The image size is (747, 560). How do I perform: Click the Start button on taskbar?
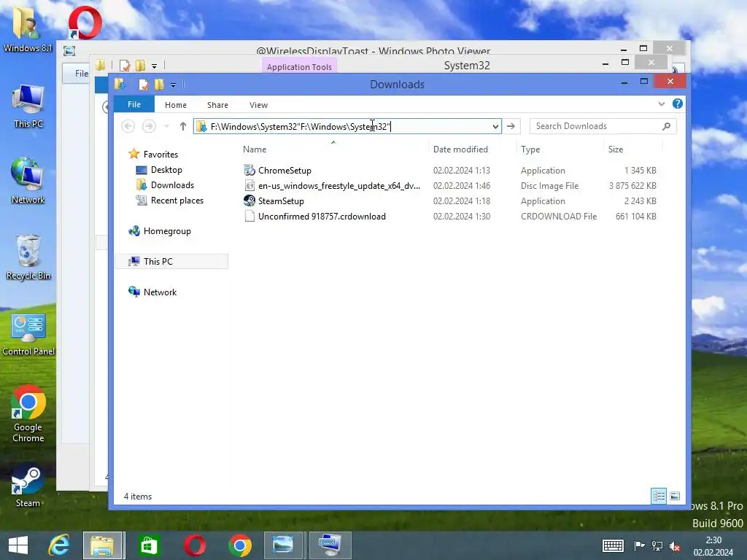[18, 545]
